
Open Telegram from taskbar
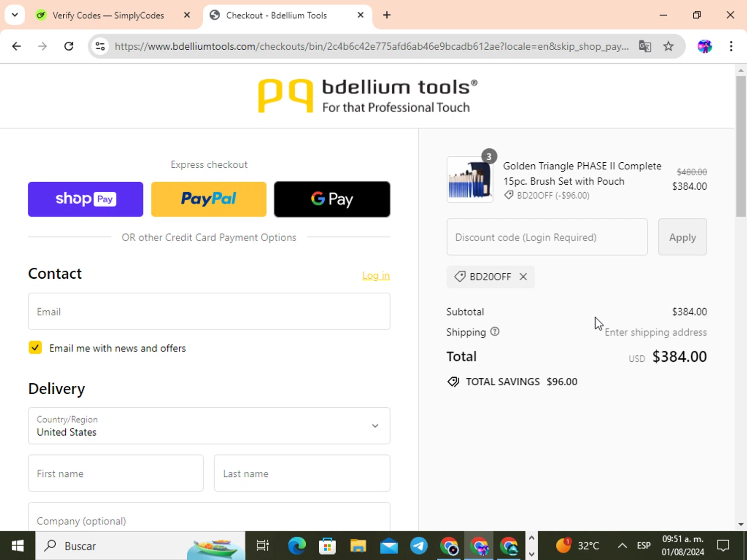coord(419,546)
